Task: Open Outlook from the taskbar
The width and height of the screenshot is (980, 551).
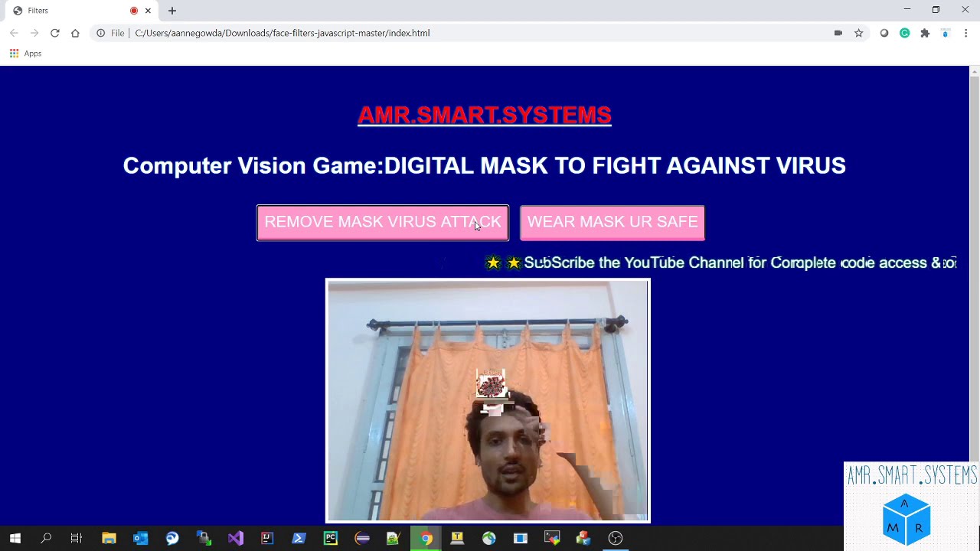Action: click(x=141, y=538)
